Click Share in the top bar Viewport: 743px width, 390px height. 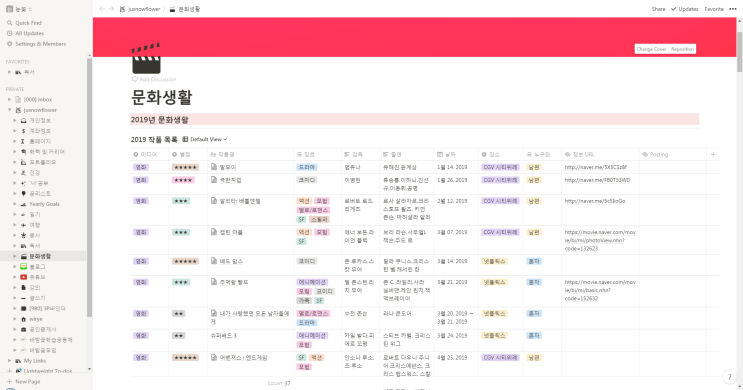pos(658,9)
